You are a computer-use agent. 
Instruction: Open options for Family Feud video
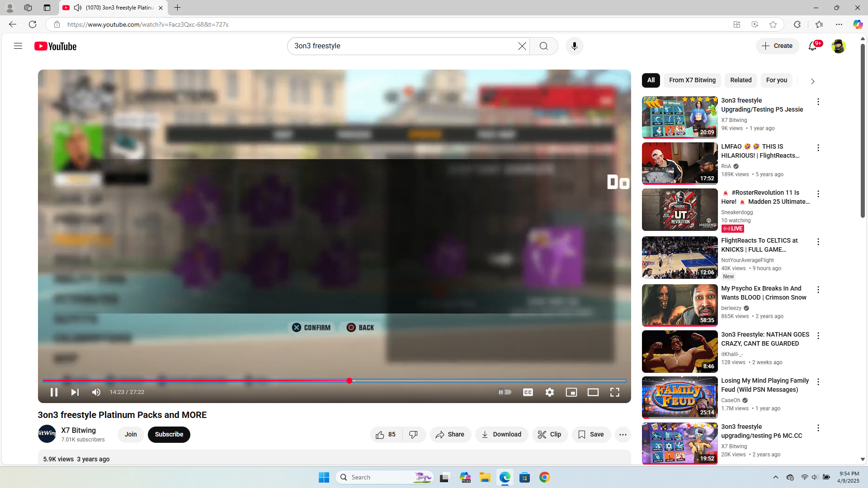(818, 382)
